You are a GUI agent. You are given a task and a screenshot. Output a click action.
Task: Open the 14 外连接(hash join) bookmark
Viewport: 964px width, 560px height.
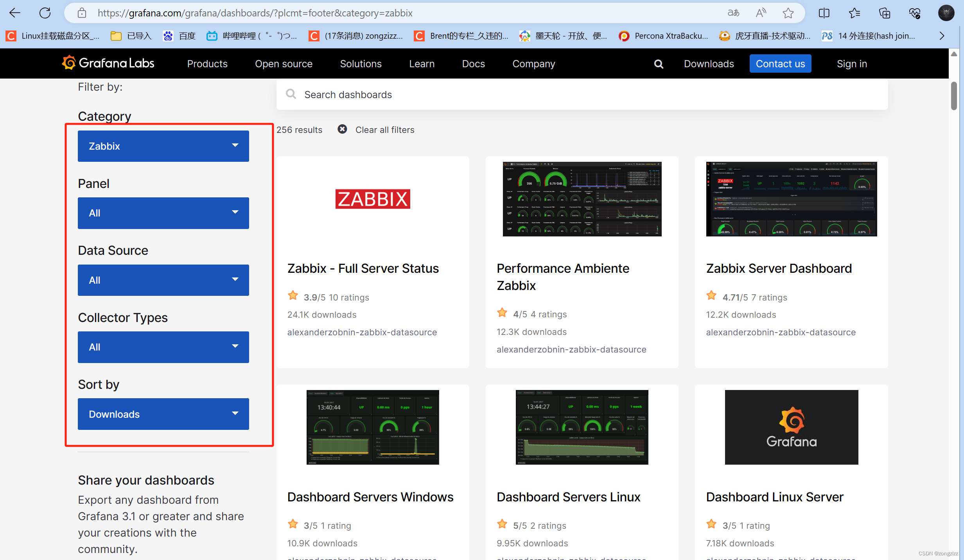tap(869, 36)
